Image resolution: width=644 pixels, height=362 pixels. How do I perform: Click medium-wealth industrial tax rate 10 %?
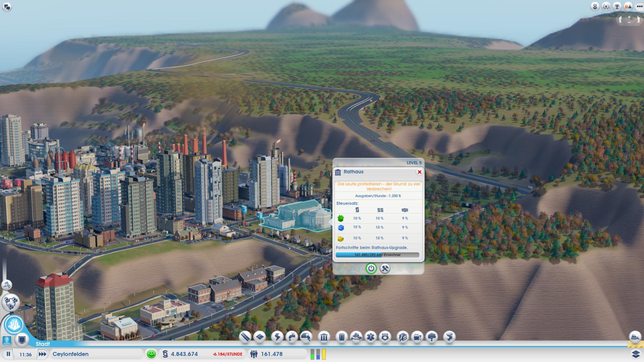(380, 238)
